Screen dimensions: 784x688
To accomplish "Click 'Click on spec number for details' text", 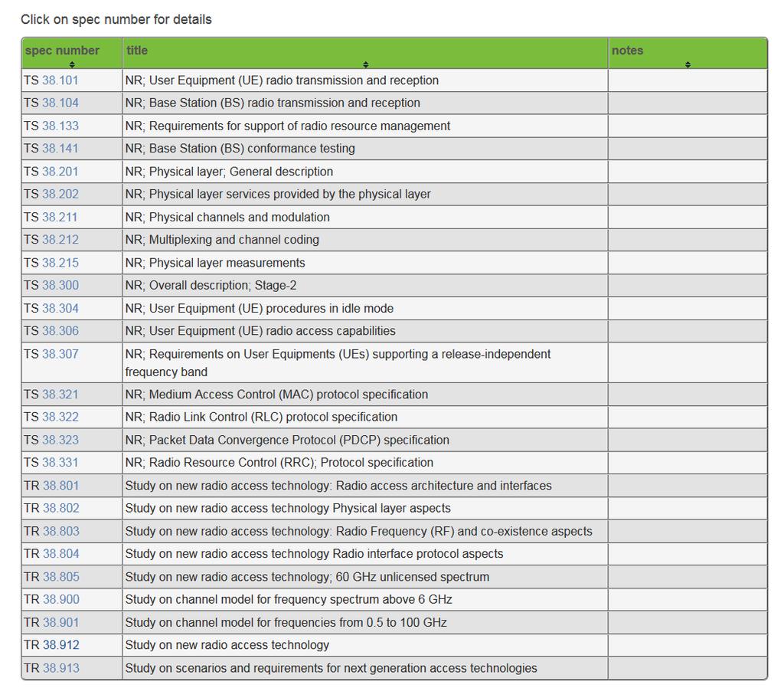I will pos(116,19).
